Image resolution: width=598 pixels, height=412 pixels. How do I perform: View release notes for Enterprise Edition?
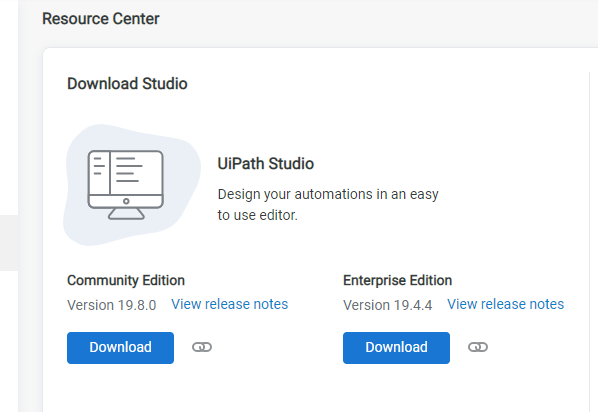click(x=506, y=304)
